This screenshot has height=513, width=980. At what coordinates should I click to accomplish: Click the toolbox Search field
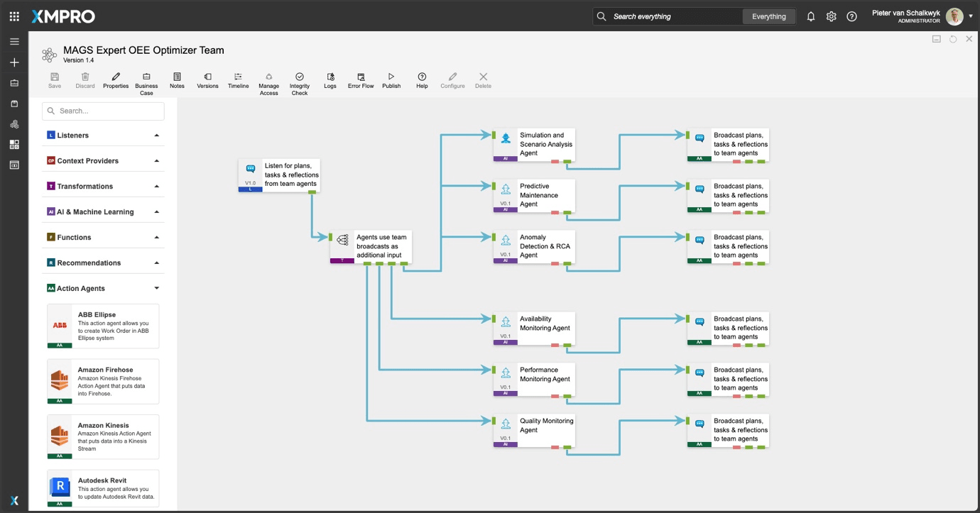(103, 111)
